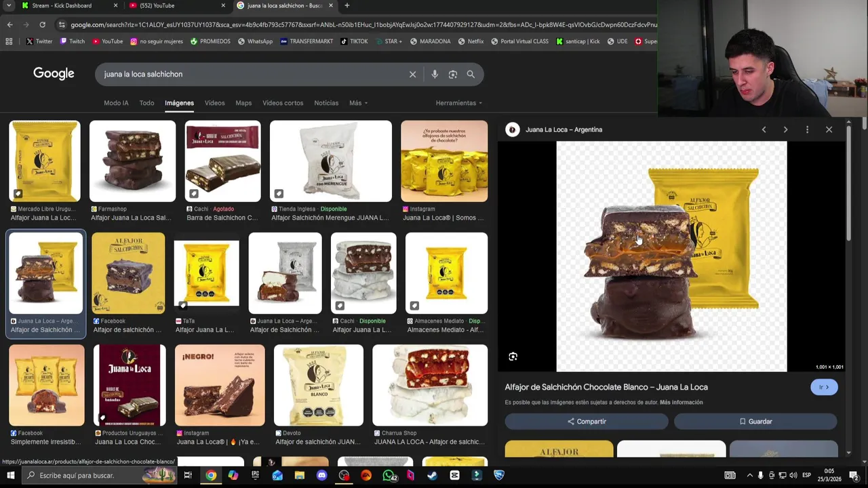Open the Chrome apps grid bookmark icon
868x488 pixels.
(x=9, y=41)
